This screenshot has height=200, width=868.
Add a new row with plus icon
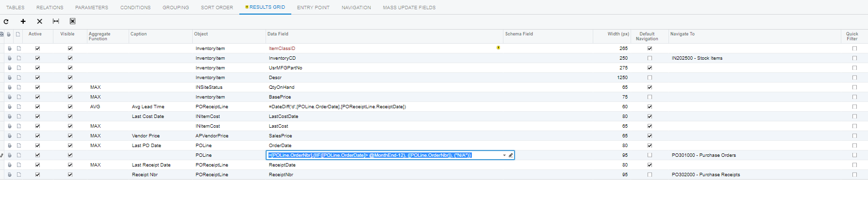point(23,21)
